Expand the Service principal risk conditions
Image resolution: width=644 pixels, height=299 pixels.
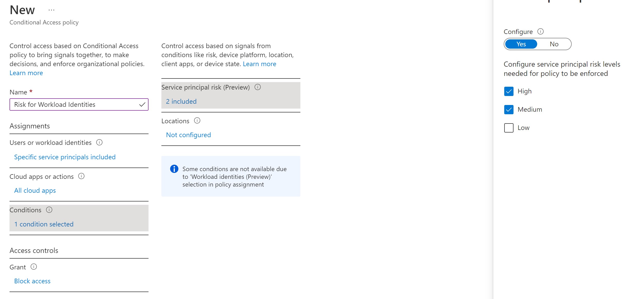click(x=181, y=101)
